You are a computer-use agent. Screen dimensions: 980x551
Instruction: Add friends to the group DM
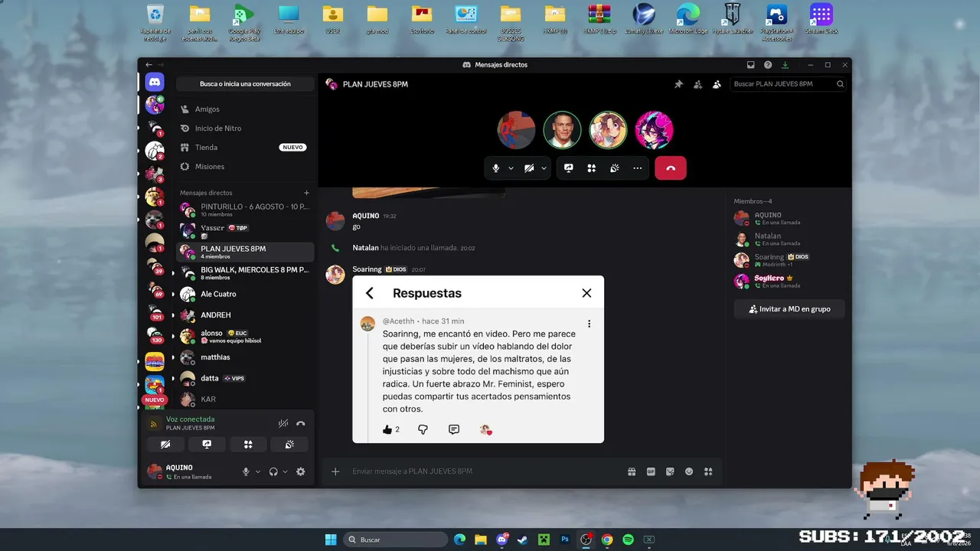(697, 84)
